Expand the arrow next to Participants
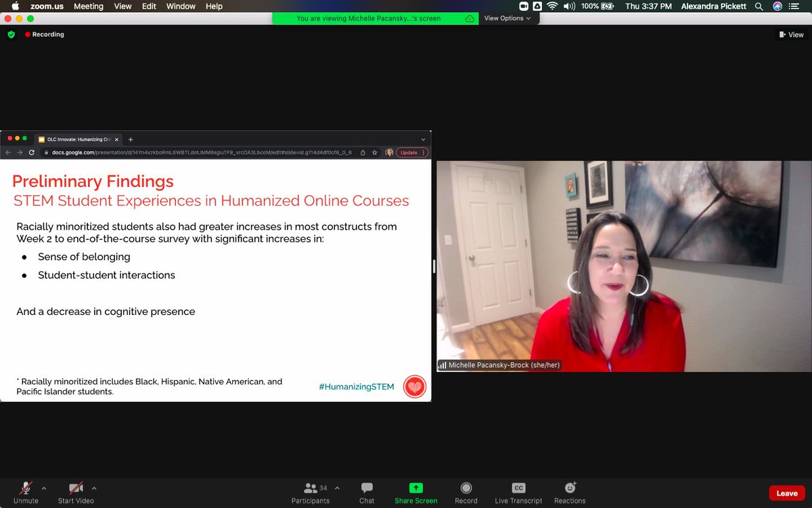The width and height of the screenshot is (812, 508). coord(337,488)
